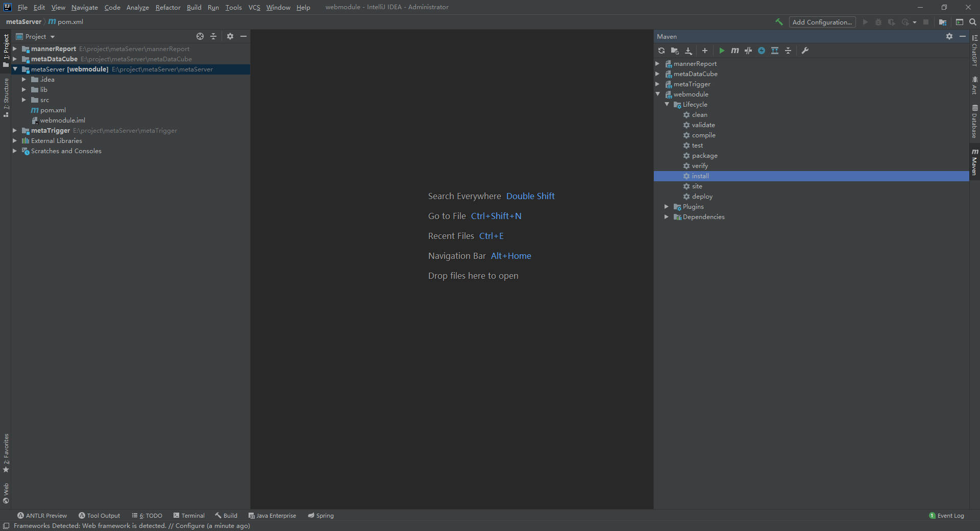Open Project Structure icon in top toolbar
980x531 pixels.
pyautogui.click(x=943, y=22)
